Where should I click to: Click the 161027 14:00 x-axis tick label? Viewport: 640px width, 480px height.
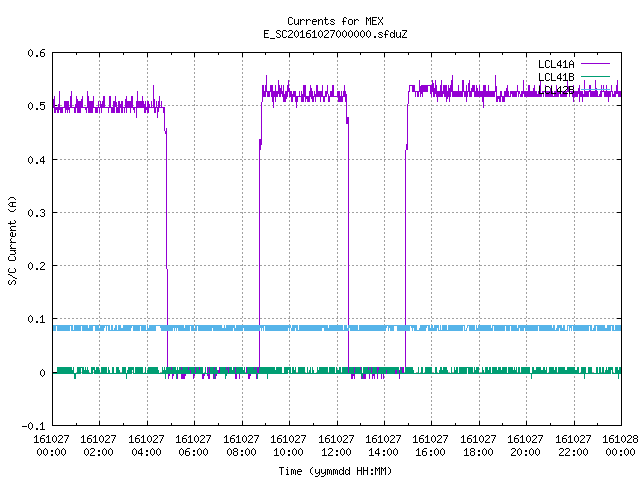click(383, 446)
